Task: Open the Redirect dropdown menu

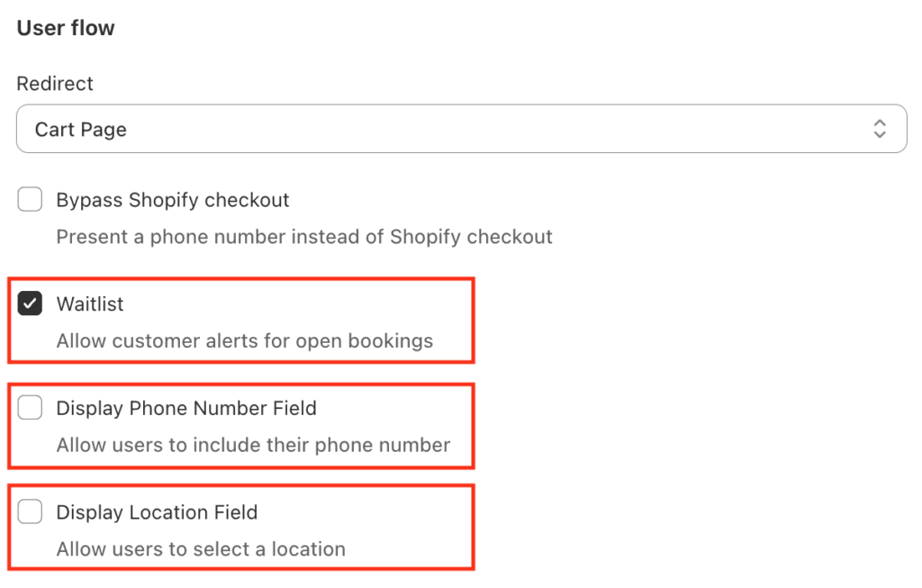Action: (x=461, y=129)
